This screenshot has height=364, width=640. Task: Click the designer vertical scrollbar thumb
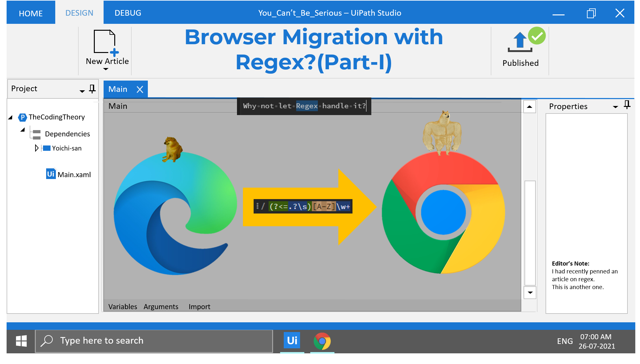530,233
